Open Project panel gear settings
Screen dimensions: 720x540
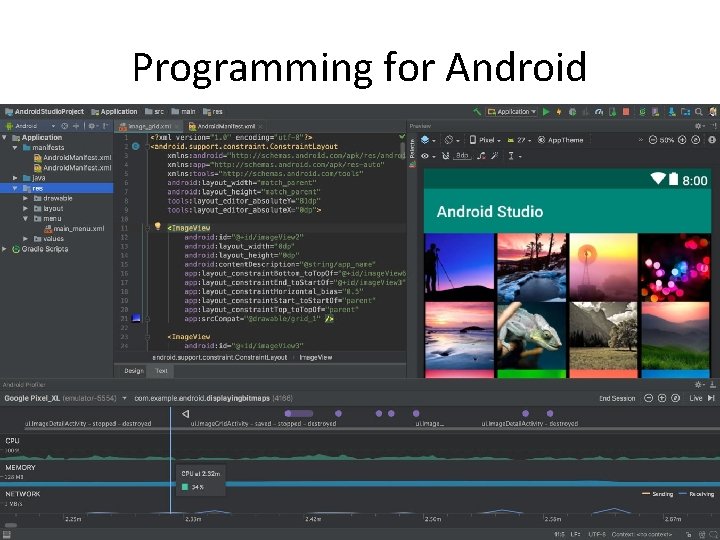[x=91, y=126]
